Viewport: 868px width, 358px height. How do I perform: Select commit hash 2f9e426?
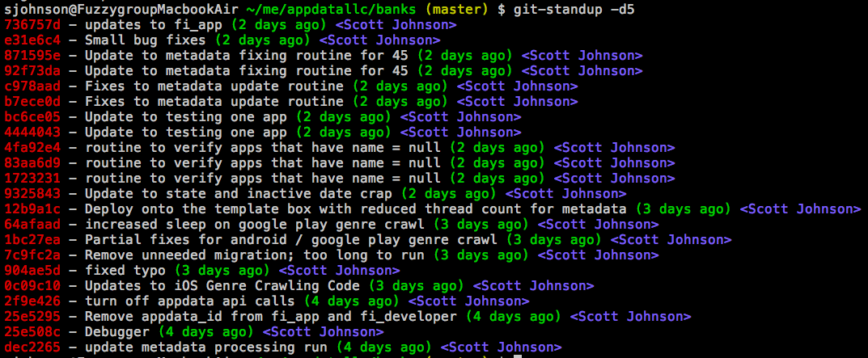32,301
